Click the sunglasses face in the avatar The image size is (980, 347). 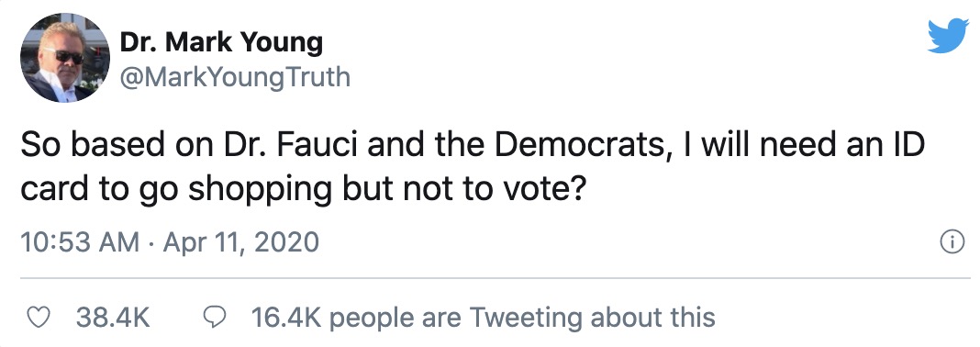coord(64,56)
